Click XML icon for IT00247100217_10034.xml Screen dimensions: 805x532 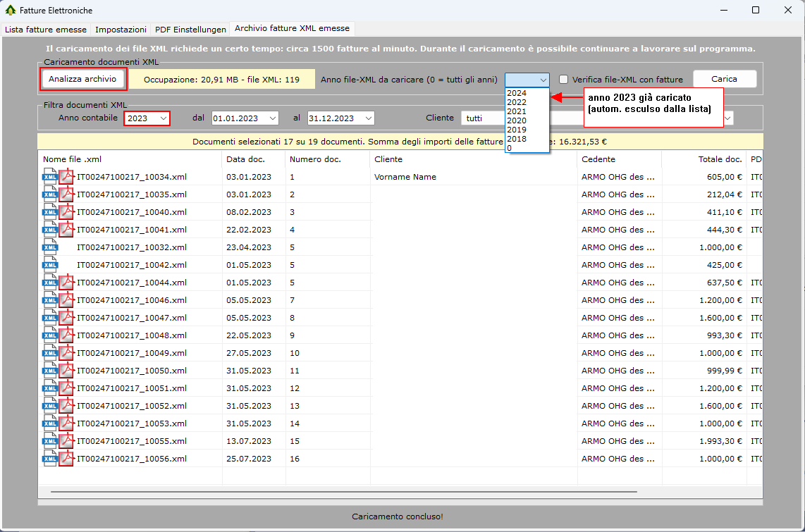pyautogui.click(x=50, y=177)
